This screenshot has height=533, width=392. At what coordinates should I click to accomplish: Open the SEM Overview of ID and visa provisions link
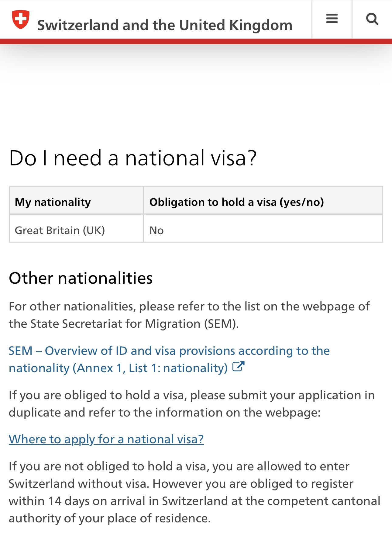[169, 359]
